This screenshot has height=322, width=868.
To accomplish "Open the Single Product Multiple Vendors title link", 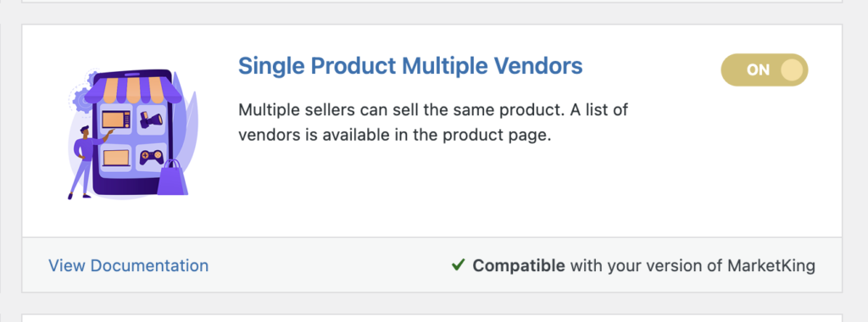I will (410, 66).
